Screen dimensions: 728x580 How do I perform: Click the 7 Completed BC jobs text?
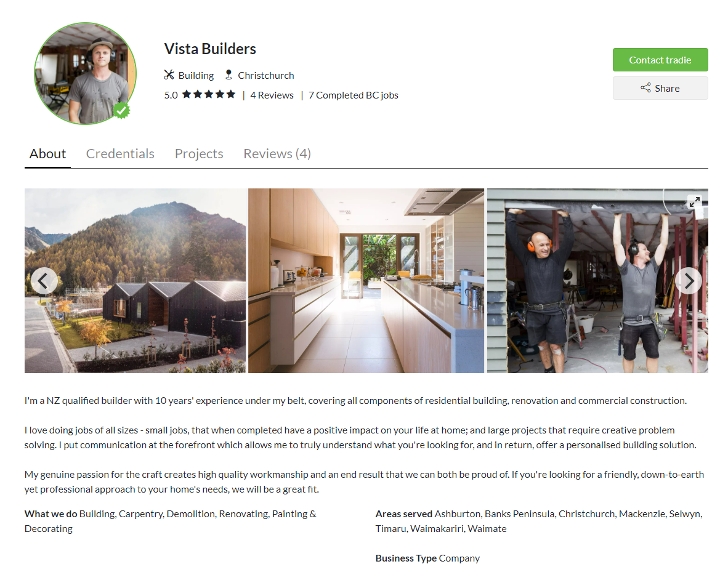pos(354,95)
